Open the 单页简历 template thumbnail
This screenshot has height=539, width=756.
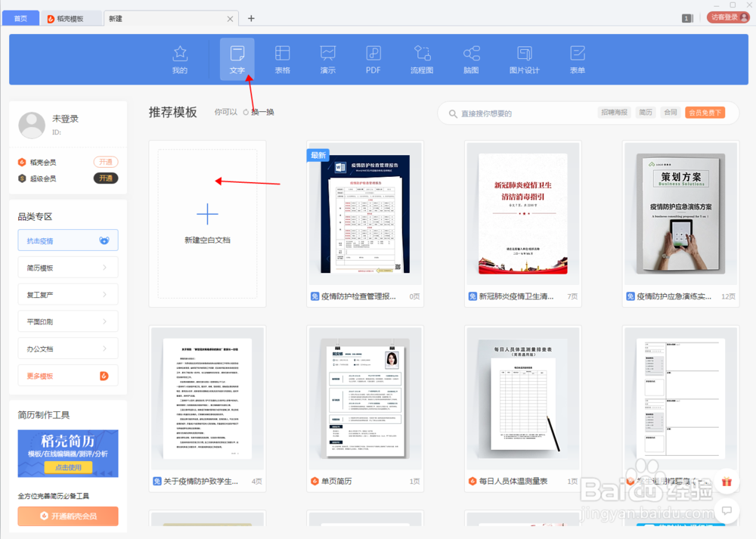click(365, 398)
